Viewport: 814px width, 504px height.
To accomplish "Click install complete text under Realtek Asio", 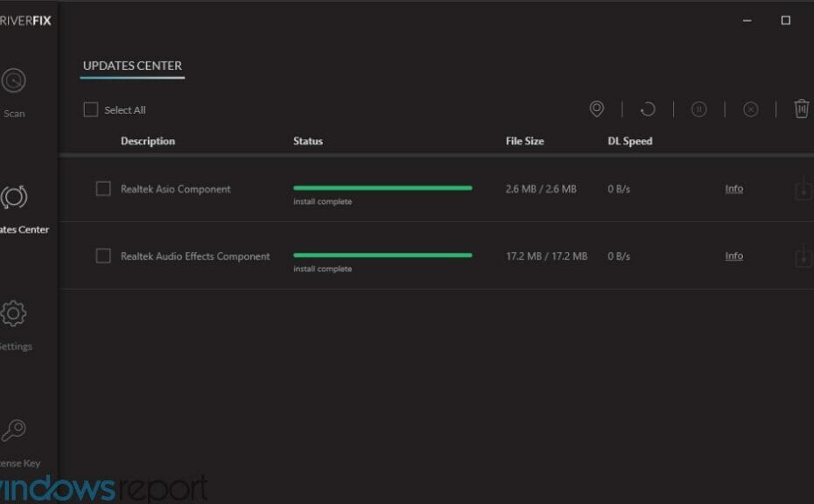I will tap(322, 201).
